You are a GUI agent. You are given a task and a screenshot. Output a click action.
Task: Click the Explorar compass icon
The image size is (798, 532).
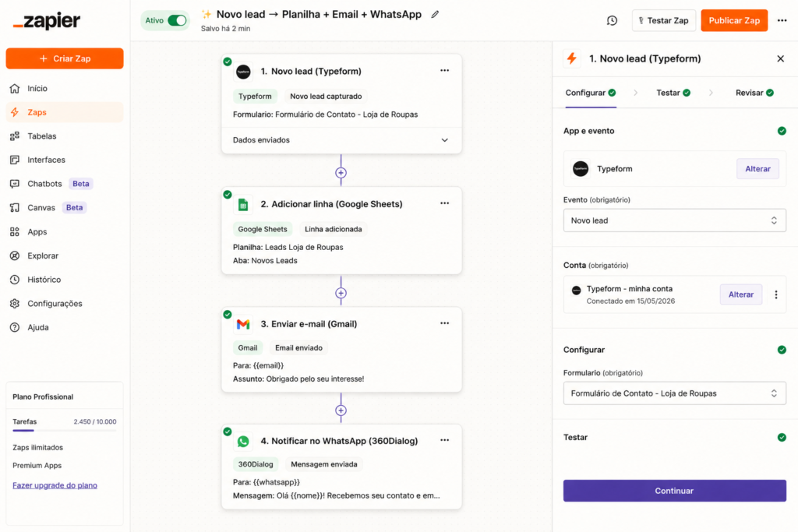coord(15,255)
